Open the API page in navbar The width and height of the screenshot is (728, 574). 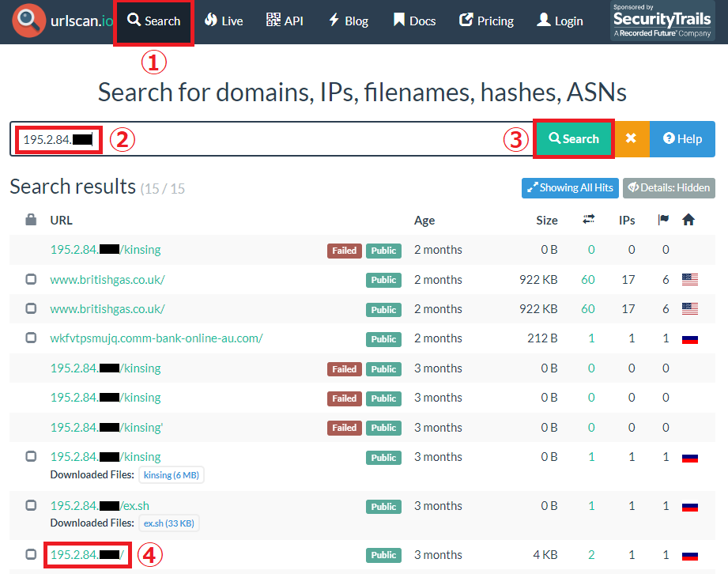click(x=285, y=21)
